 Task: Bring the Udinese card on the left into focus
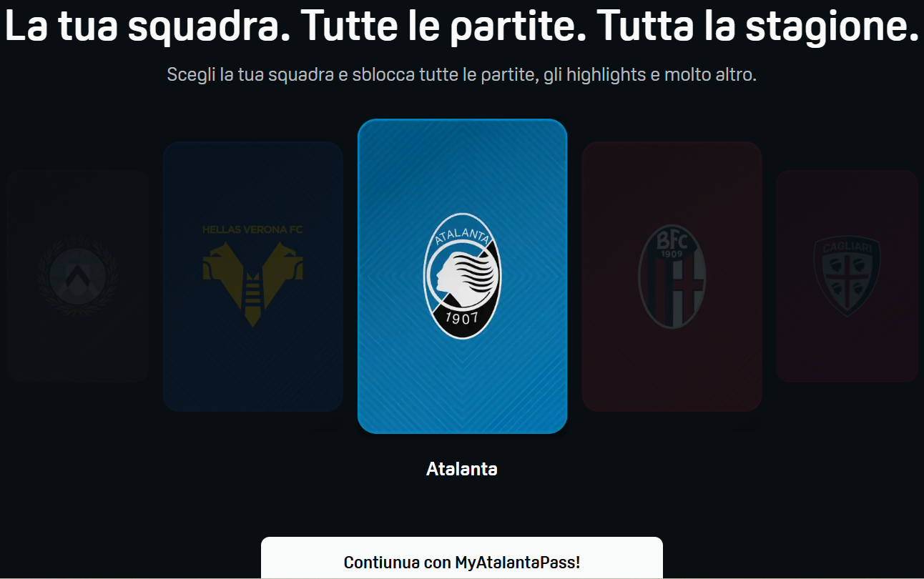(77, 277)
